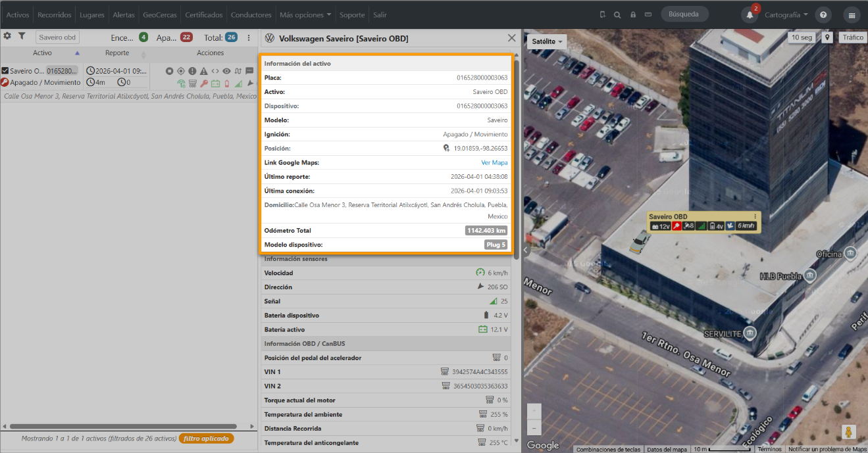Viewport: 868px width, 453px height.
Task: Open the asset list settings gear
Action: tap(7, 36)
